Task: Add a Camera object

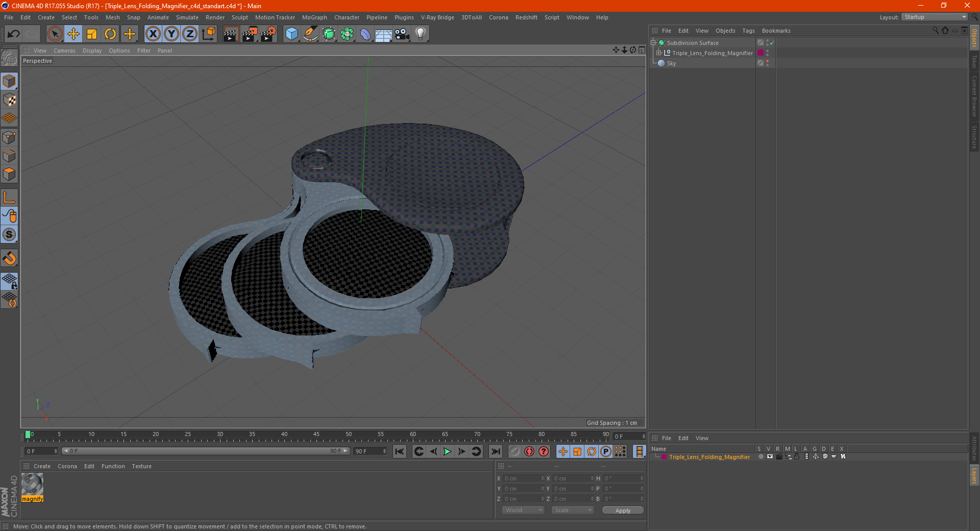Action: (x=402, y=34)
